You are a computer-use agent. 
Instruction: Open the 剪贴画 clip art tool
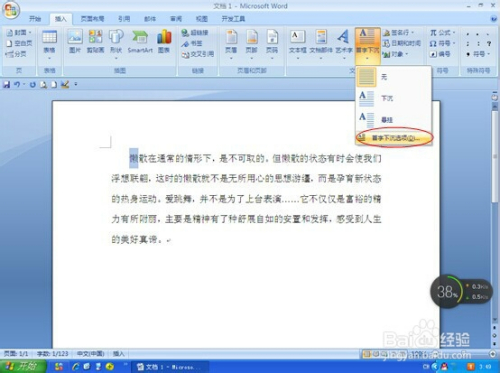(x=95, y=41)
